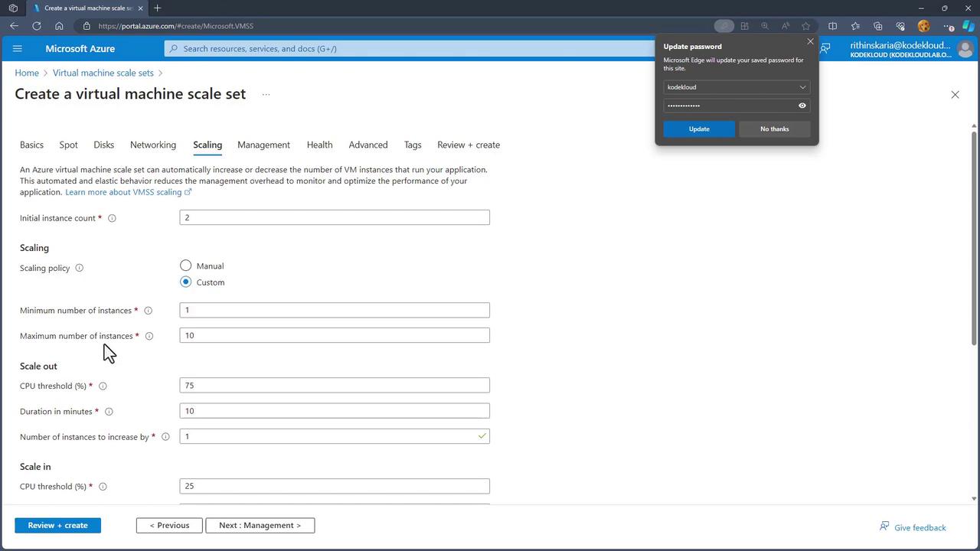Open the Collections icon
The height and width of the screenshot is (551, 980).
pos(878,26)
